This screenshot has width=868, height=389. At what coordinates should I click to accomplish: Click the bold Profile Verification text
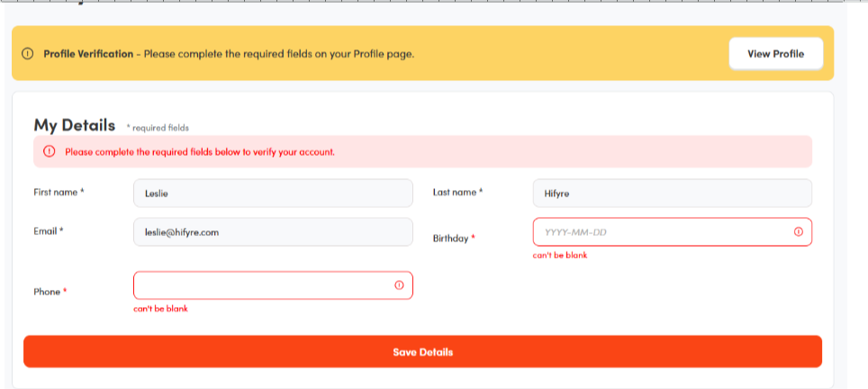(88, 54)
